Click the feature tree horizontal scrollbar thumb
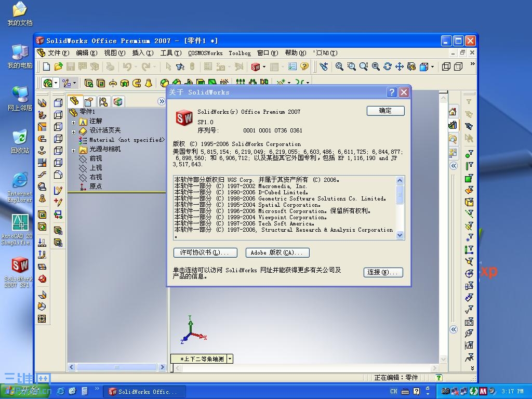The height and width of the screenshot is (399, 532). (x=116, y=367)
